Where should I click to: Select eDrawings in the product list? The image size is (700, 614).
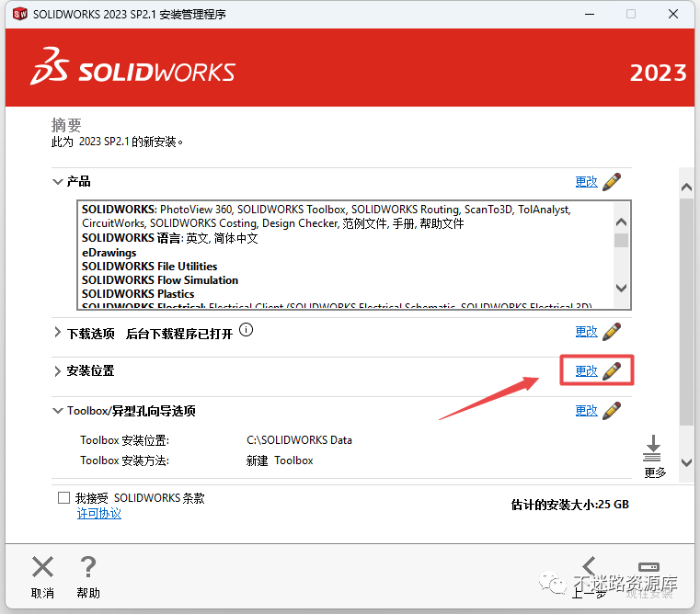click(x=109, y=253)
